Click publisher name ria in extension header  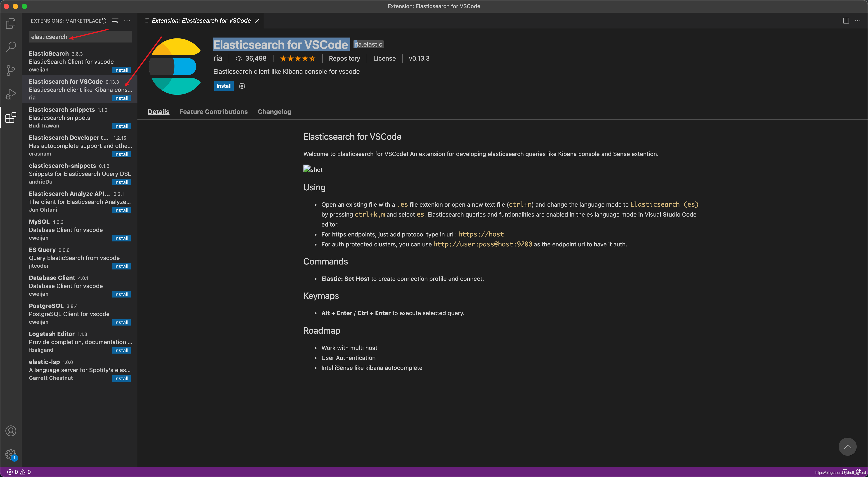(218, 59)
